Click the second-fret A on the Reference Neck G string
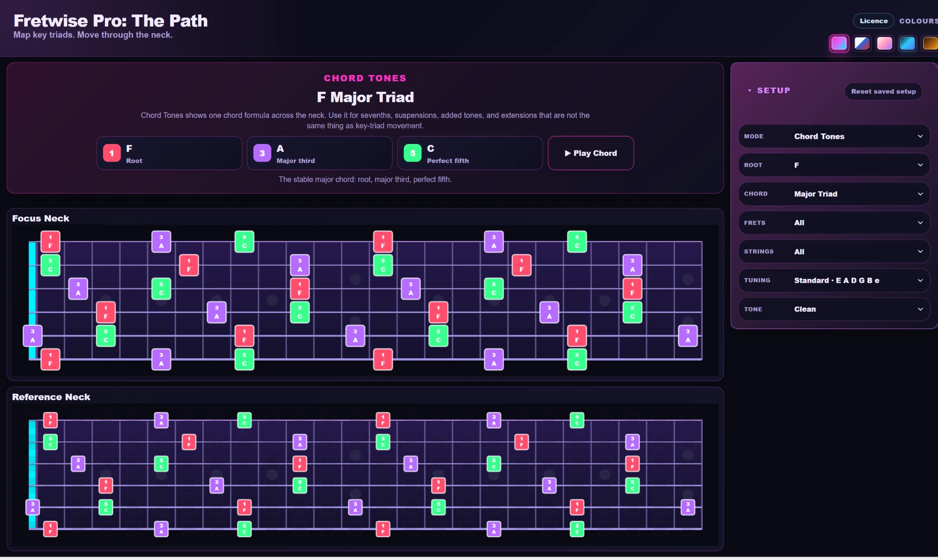Screen dimensions: 938x560 pos(78,464)
